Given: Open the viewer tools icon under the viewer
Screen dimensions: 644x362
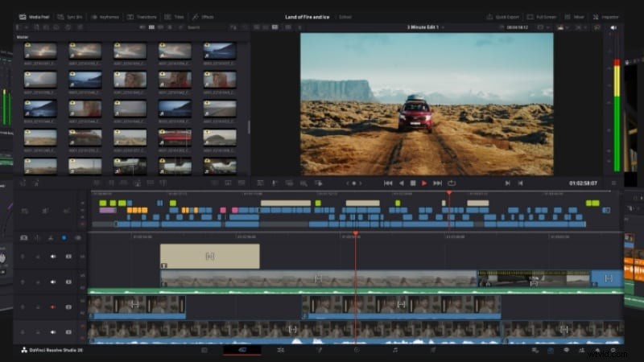Looking at the screenshot, I should tap(260, 183).
